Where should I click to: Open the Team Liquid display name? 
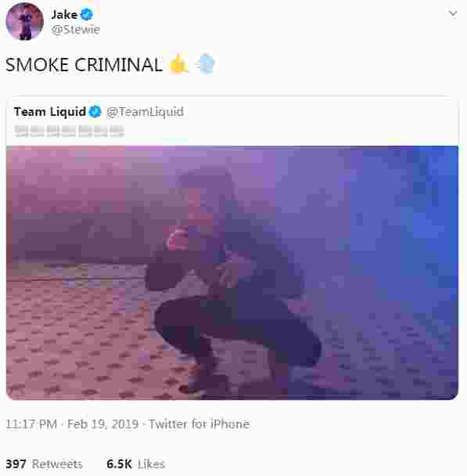[x=50, y=112]
